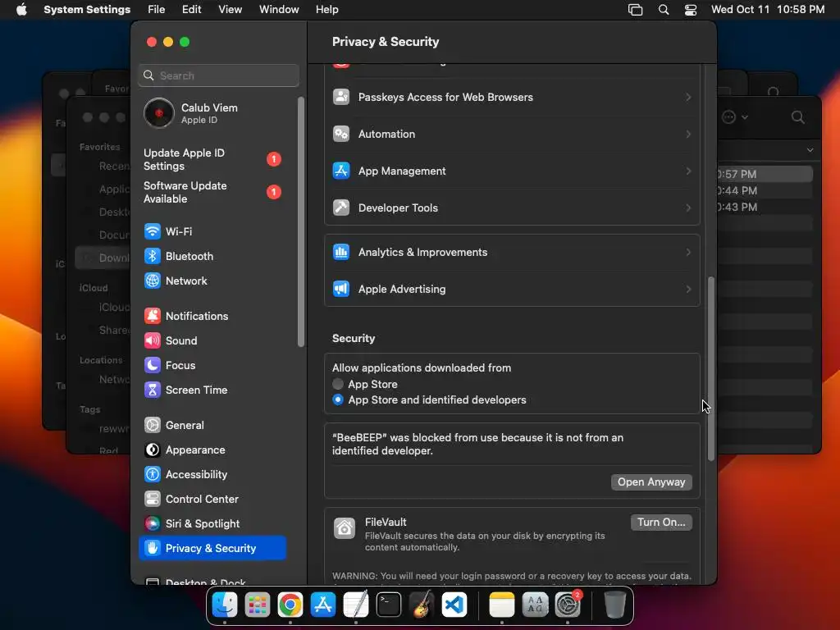Click the Developer Tools hammer icon

tap(340, 208)
